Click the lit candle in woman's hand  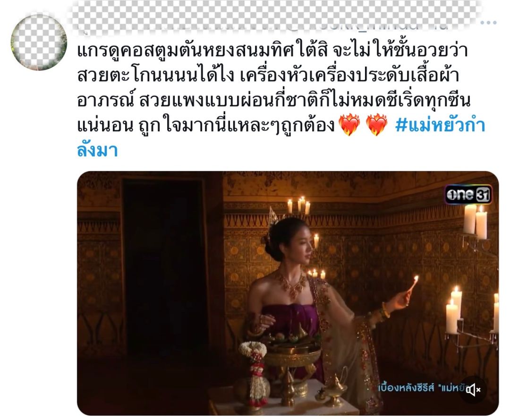click(x=412, y=287)
